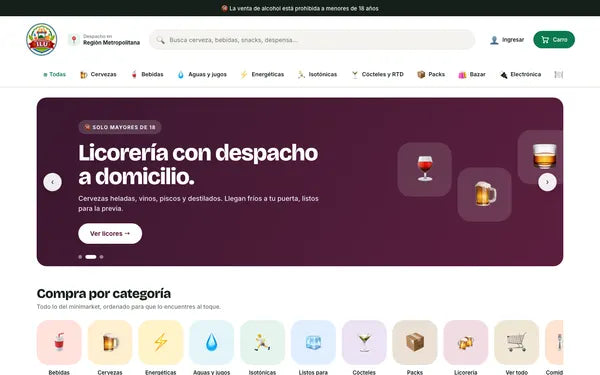Image resolution: width=600 pixels, height=375 pixels.
Task: Open the partially visible Comida tile
Action: [554, 342]
